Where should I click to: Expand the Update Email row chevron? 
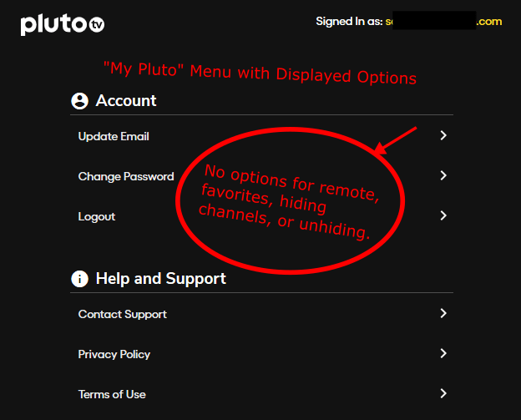443,135
